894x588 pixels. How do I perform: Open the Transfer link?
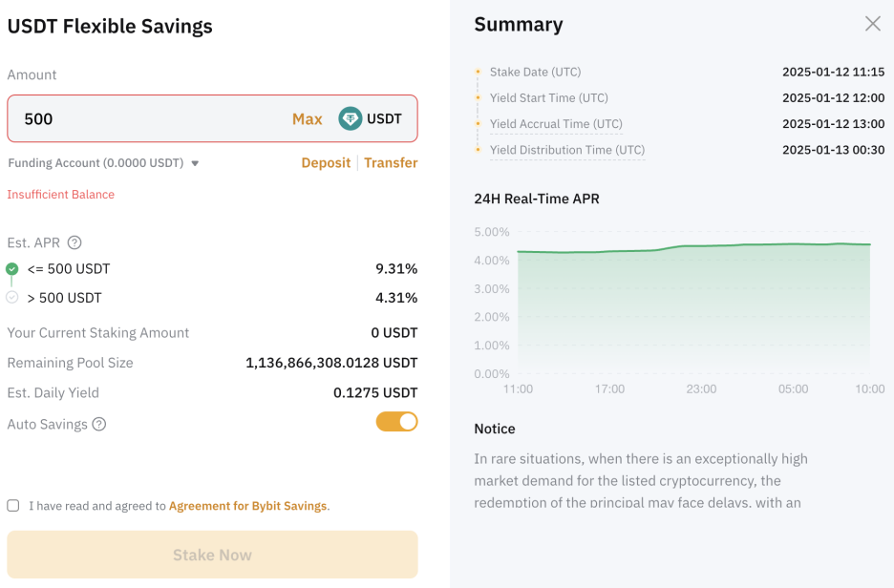tap(392, 163)
